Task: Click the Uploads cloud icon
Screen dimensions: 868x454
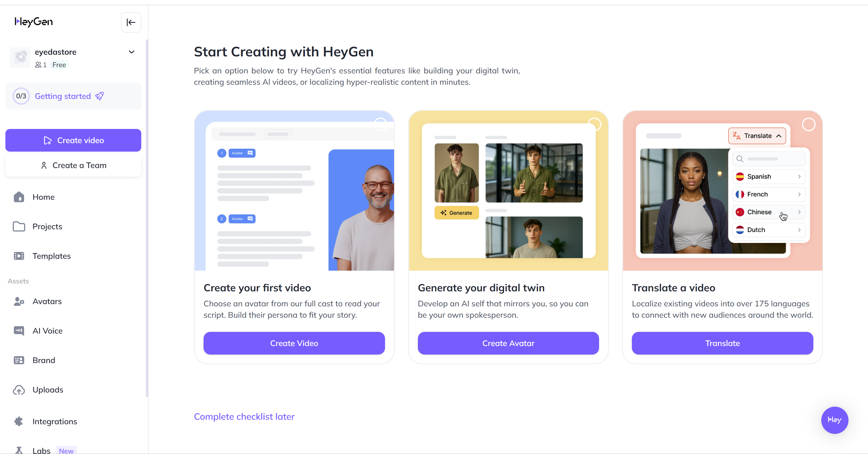Action: [x=19, y=390]
